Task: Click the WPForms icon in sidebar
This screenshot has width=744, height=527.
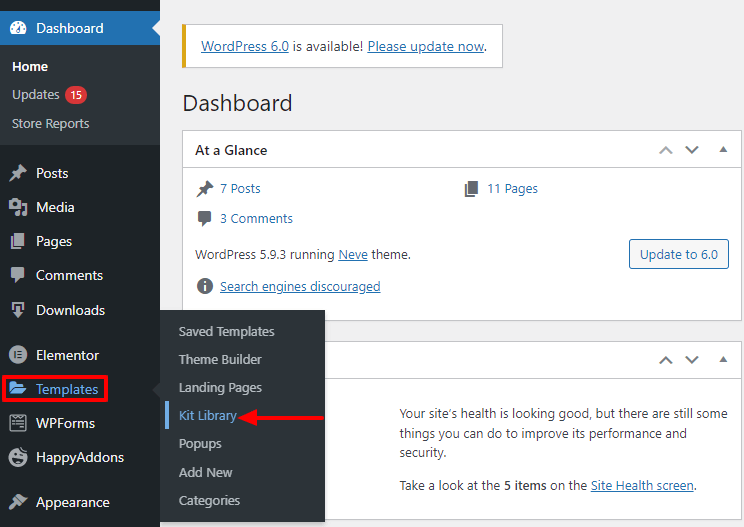Action: [x=18, y=423]
